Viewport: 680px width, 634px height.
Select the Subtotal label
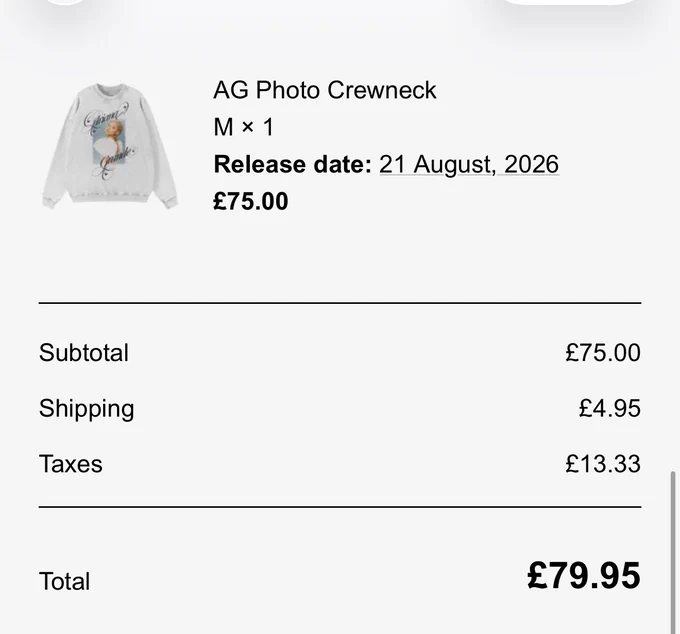point(84,353)
